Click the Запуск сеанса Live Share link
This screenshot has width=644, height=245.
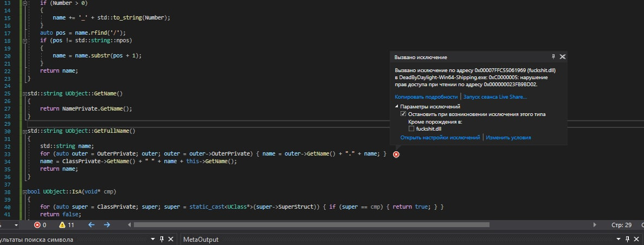click(x=494, y=96)
